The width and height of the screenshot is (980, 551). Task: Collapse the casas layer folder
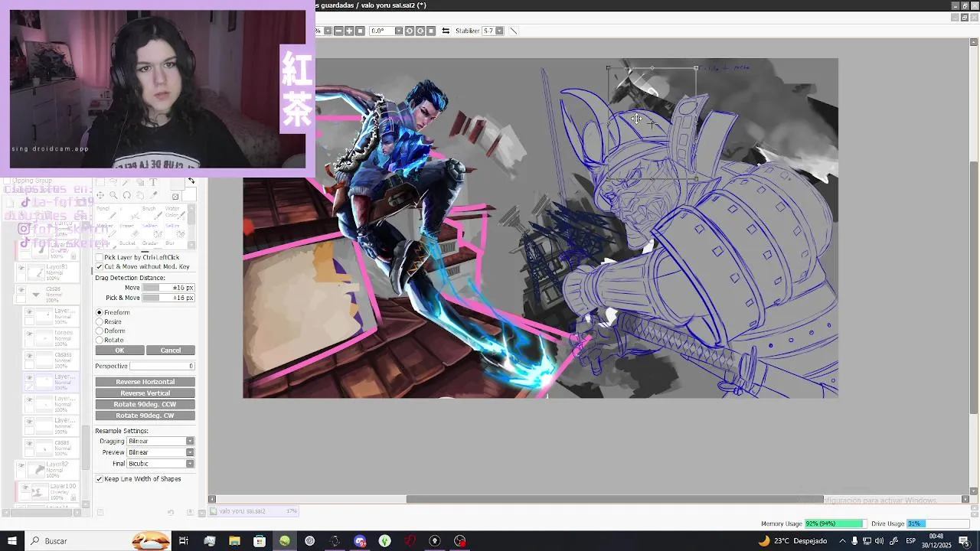pos(35,295)
